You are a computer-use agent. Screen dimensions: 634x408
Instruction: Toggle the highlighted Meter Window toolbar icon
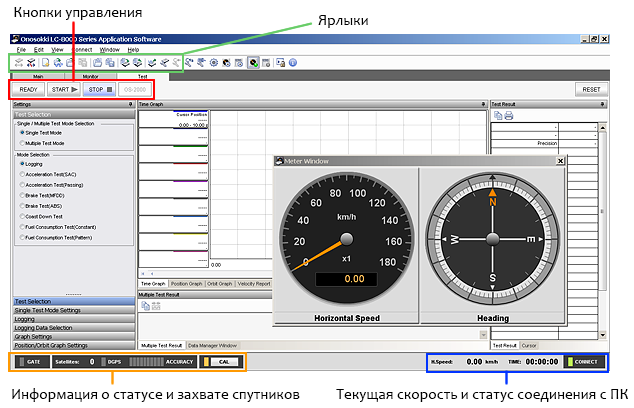[x=253, y=62]
